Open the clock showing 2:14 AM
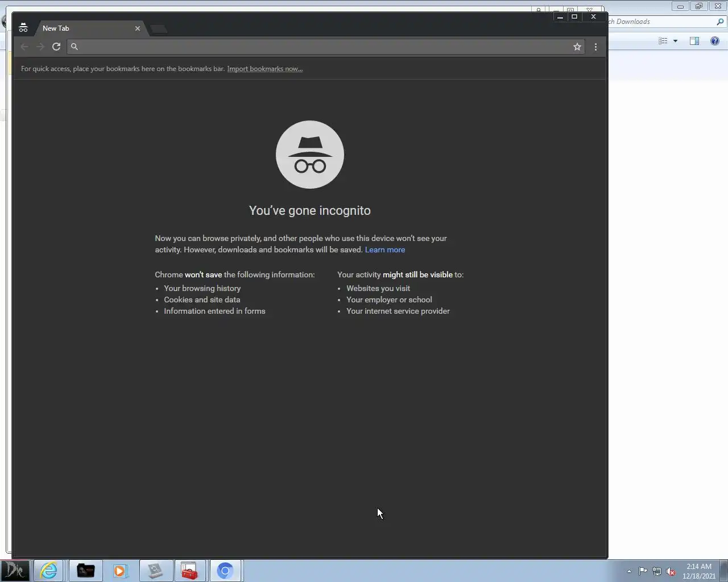Screen dimensions: 728x582 coord(699,571)
